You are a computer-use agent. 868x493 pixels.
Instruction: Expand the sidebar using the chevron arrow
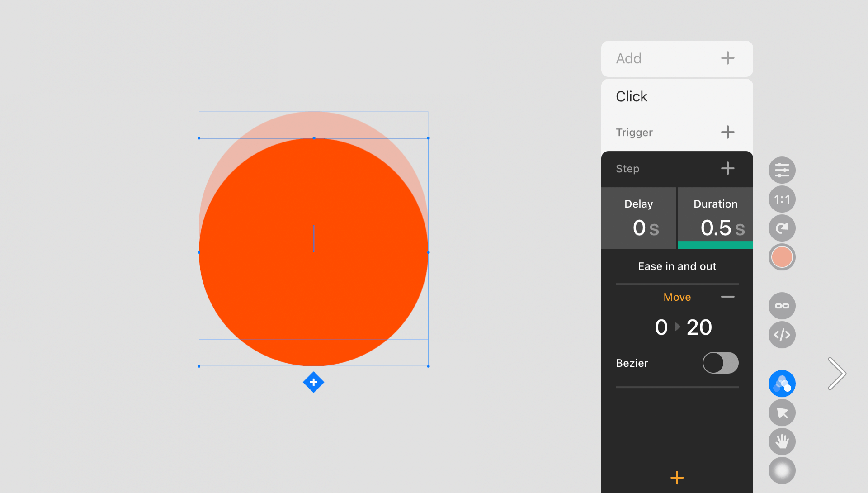pyautogui.click(x=837, y=374)
